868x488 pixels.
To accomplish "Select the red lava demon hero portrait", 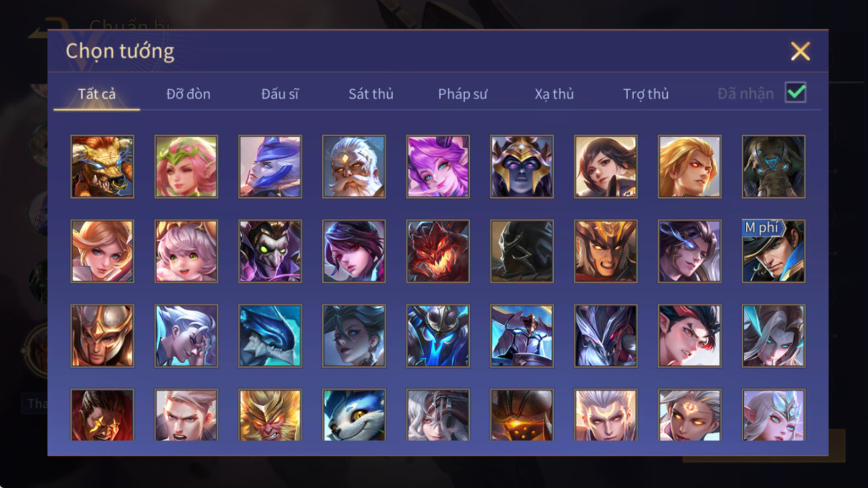I will point(438,251).
